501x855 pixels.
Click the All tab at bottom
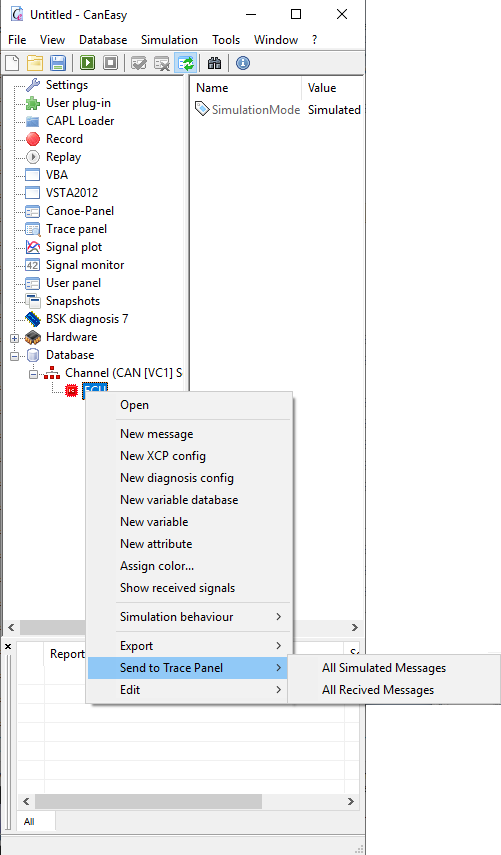29,821
